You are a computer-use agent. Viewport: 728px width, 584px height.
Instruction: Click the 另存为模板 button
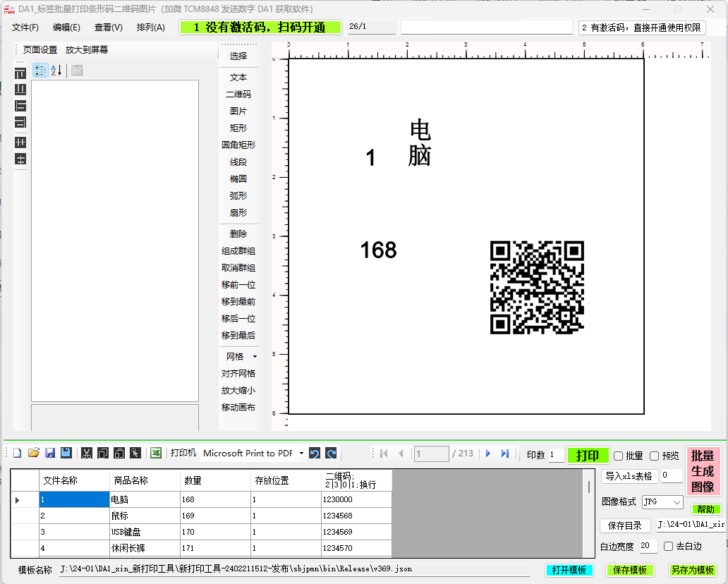point(692,570)
